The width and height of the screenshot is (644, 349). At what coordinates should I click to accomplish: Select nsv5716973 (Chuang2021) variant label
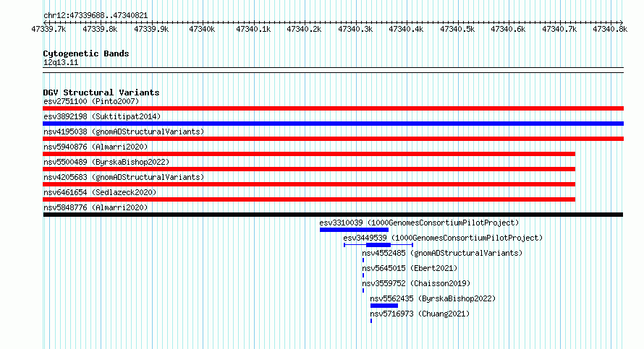pos(420,314)
